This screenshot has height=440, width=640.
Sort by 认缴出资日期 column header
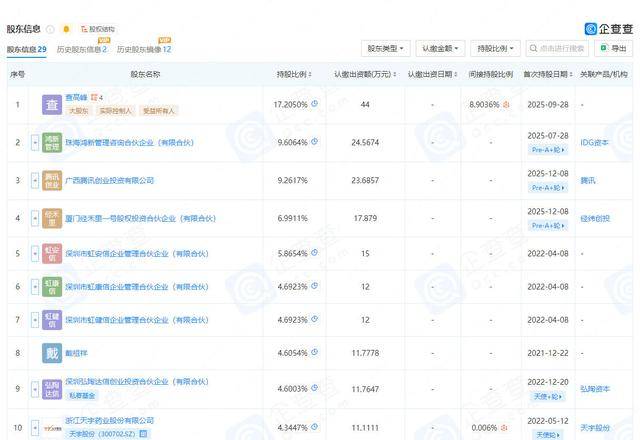tap(432, 74)
